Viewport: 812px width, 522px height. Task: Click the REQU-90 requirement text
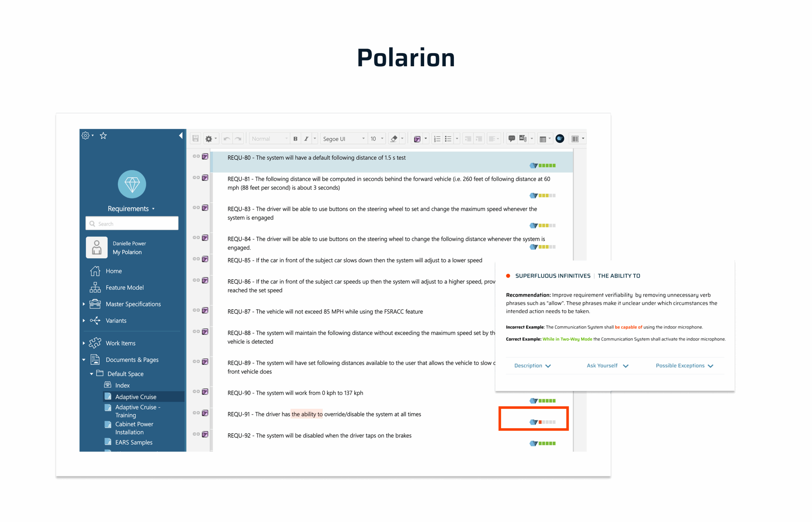point(295,393)
